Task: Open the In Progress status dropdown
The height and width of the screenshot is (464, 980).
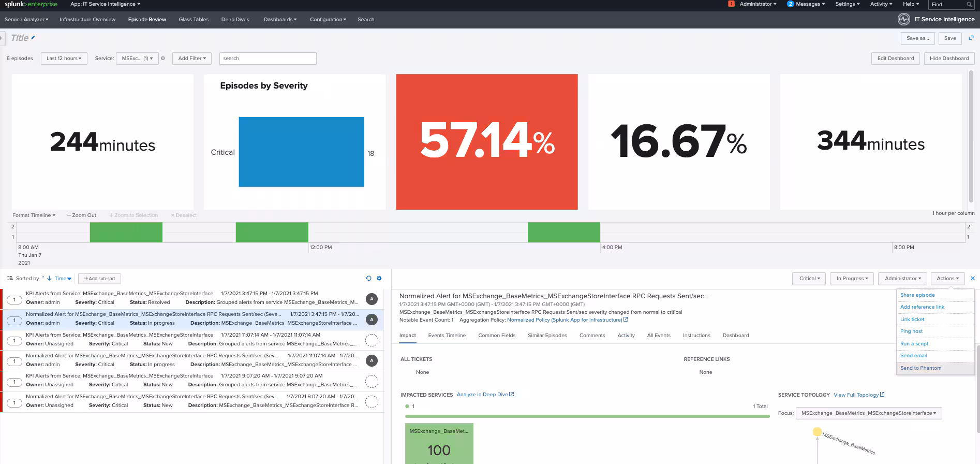Action: coord(852,279)
